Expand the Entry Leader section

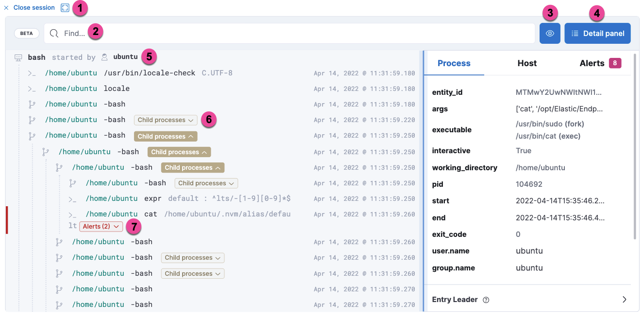pyautogui.click(x=625, y=300)
